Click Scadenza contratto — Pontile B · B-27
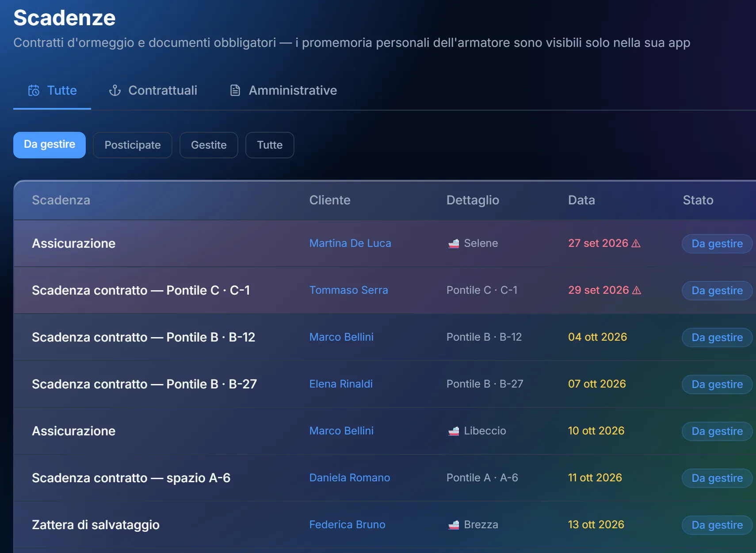This screenshot has width=756, height=553. (144, 384)
